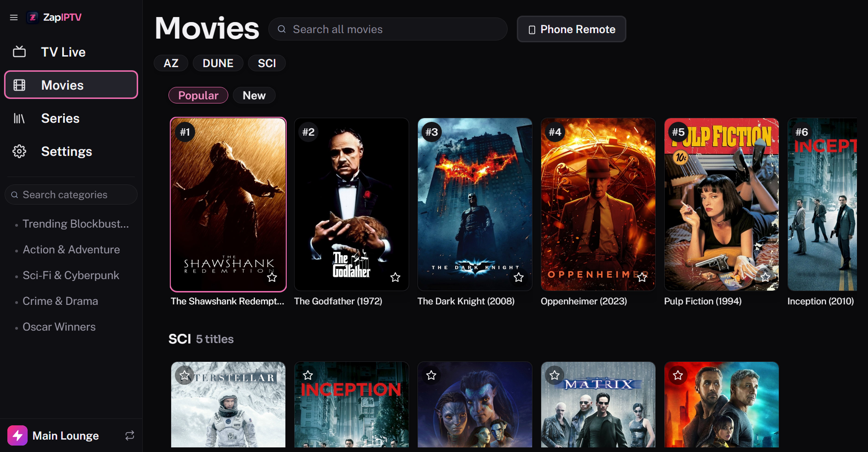Toggle favorite star on Matrix poster
Image resolution: width=868 pixels, height=452 pixels.
tap(555, 375)
